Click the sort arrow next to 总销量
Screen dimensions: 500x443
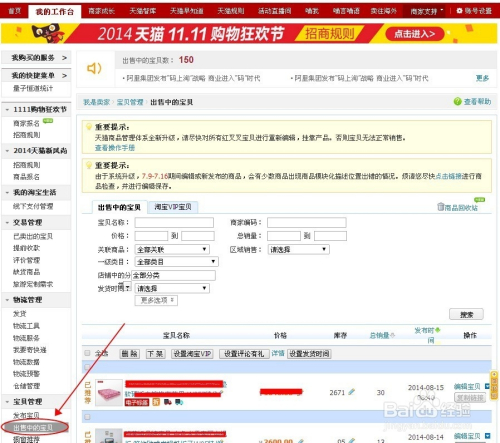393,335
